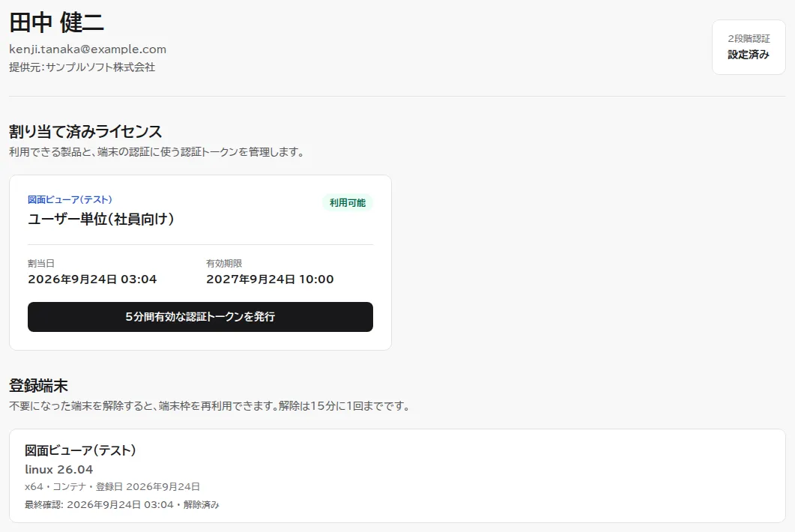Select the 利用可能 status badge
Viewport: 795px width, 532px height.
(x=348, y=203)
